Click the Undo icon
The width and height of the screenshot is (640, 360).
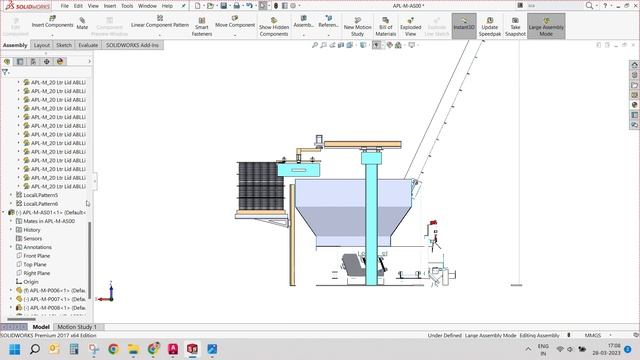point(249,6)
